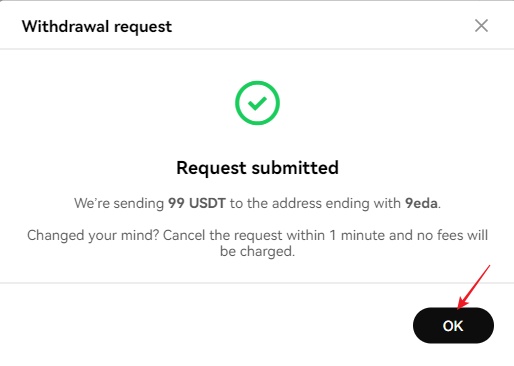Viewport: 514px width, 366px height.
Task: Click the green success checkmark icon
Action: pos(257,103)
